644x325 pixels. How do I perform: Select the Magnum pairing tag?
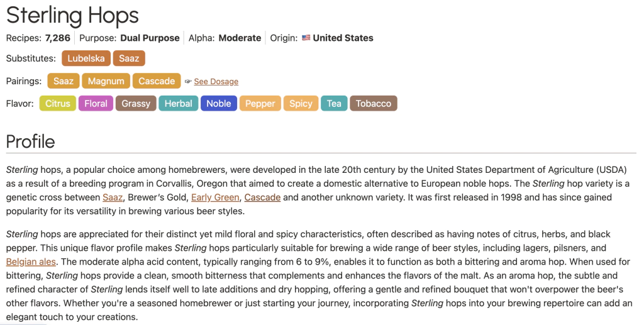click(106, 81)
